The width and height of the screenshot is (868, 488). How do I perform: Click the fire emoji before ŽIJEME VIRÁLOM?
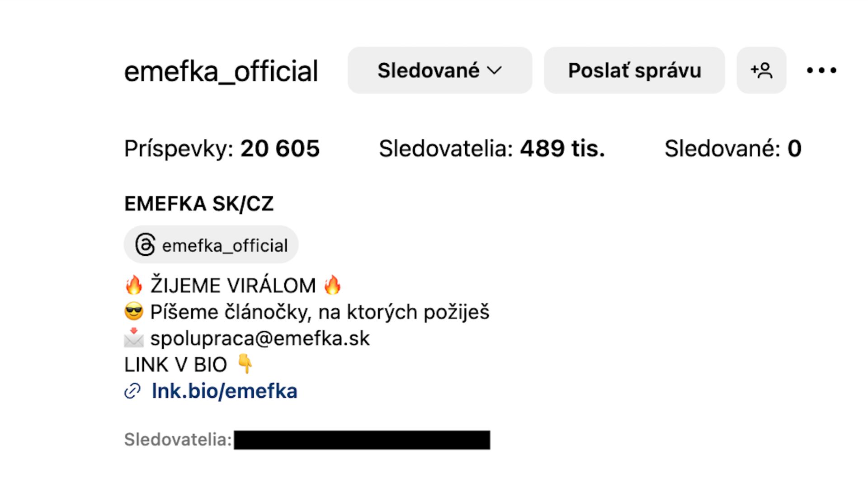point(134,286)
